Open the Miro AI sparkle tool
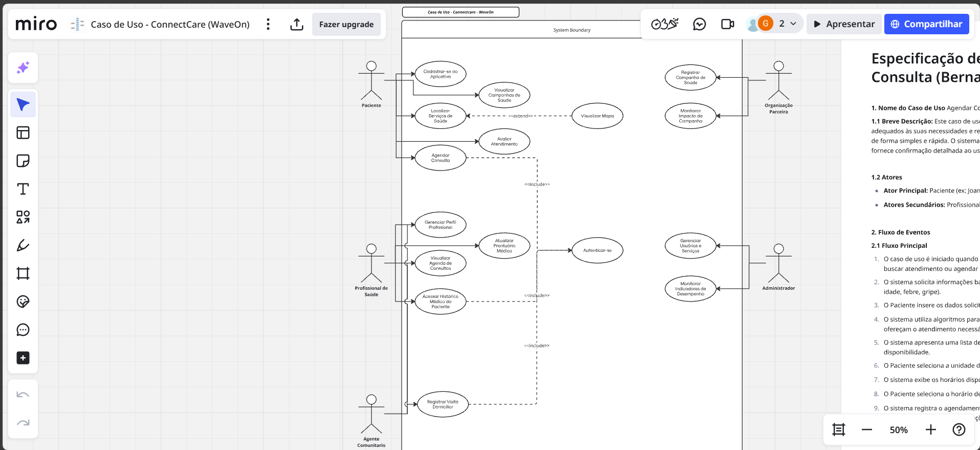Image resolution: width=980 pixels, height=450 pixels. tap(23, 68)
